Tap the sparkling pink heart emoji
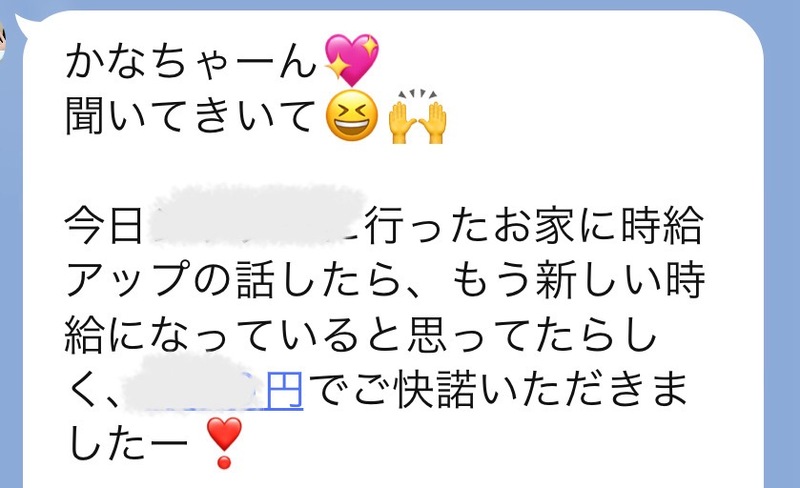The image size is (800, 488). (x=352, y=60)
